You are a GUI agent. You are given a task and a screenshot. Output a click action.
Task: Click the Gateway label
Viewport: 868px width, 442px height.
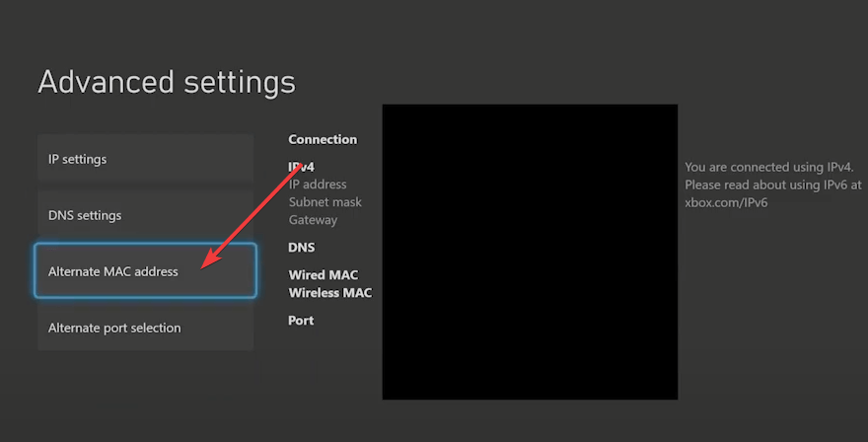(313, 219)
